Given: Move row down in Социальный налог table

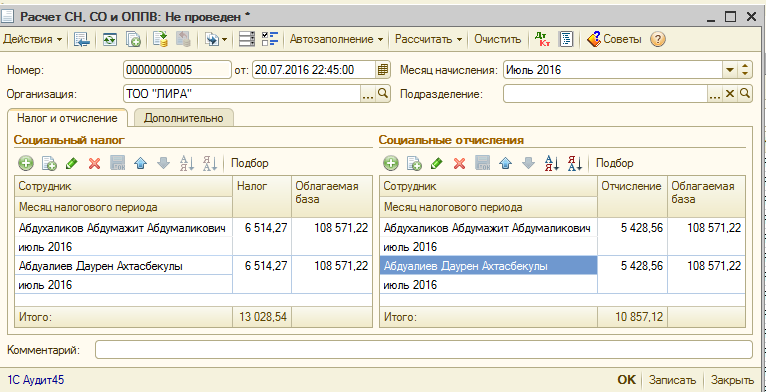Looking at the screenshot, I should 163,163.
